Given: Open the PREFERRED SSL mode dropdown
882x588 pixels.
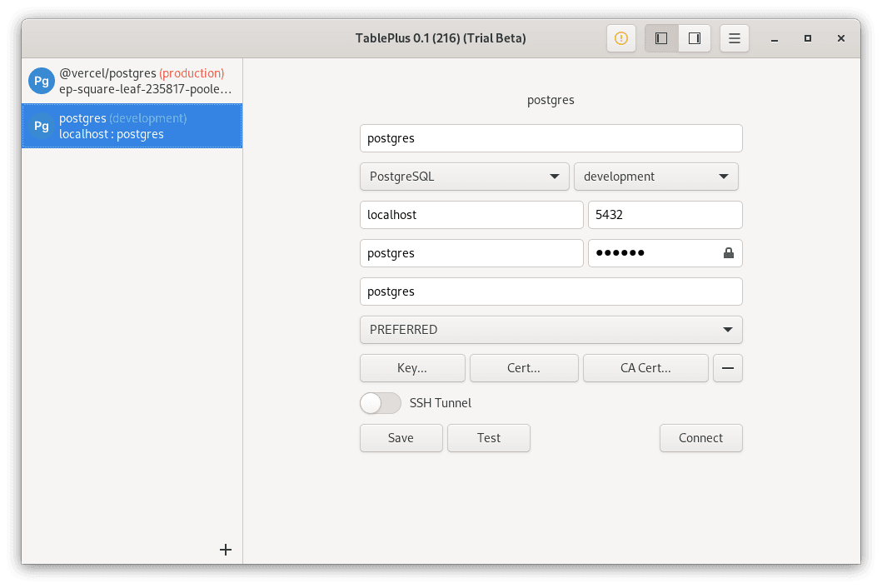Looking at the screenshot, I should (551, 330).
